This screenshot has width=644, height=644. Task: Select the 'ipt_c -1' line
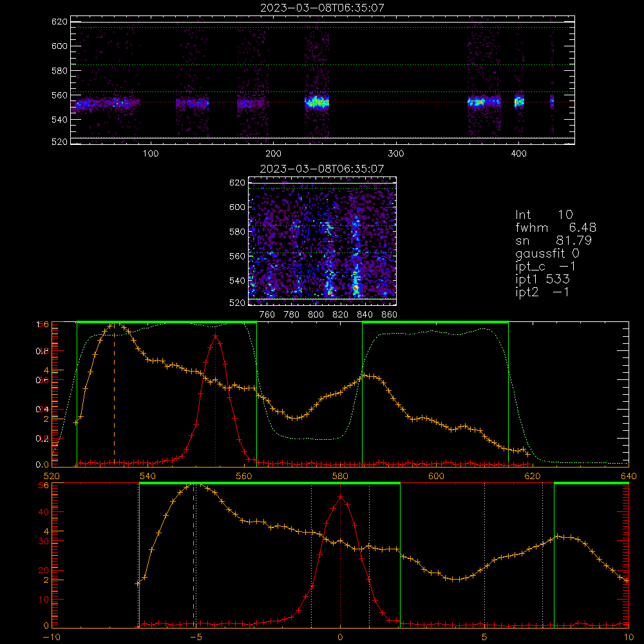click(545, 267)
